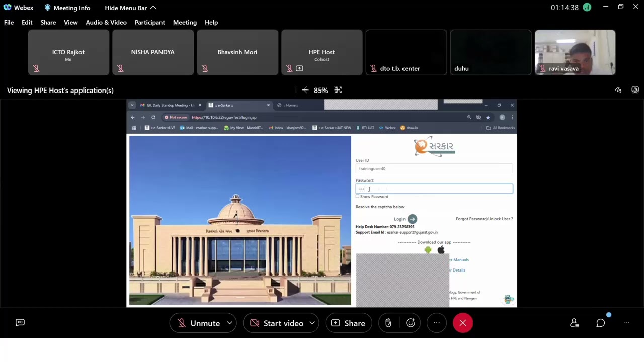Click sharing indicator icon on HPE Host tile
Screen dimensions: 644x362
tap(299, 68)
